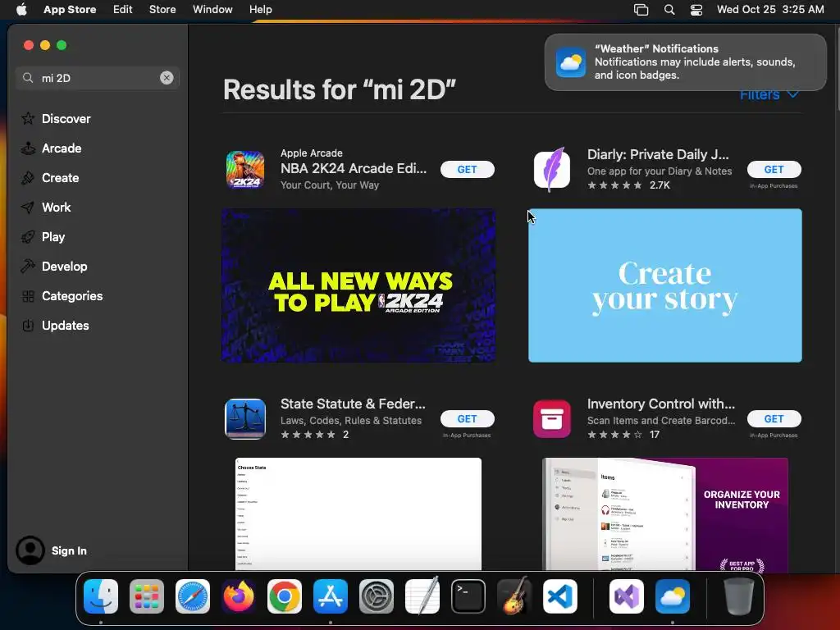Get the State Statute & Federal app

(x=467, y=419)
